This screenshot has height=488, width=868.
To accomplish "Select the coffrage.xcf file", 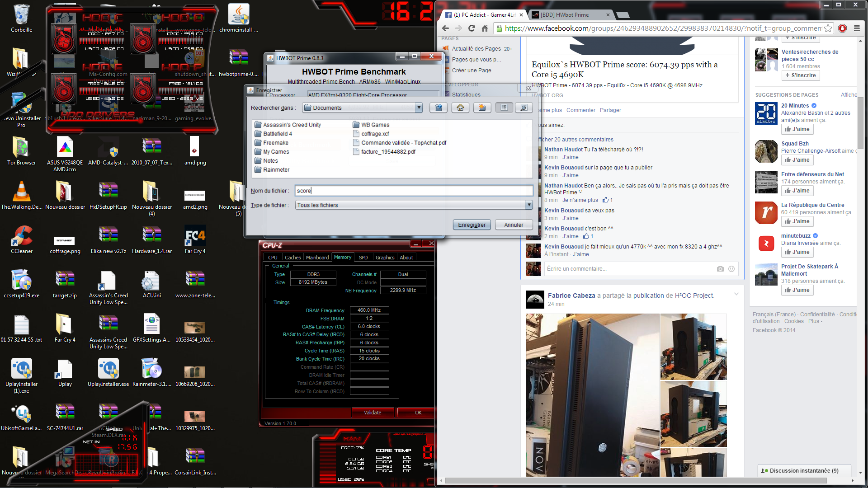I will [371, 134].
